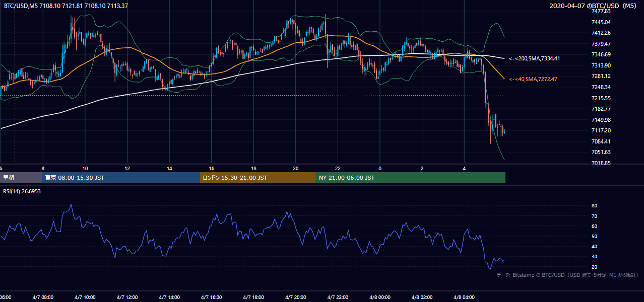Click the 200 SMA 7334.41 label
Screen dimensions: 644x302
535,58
